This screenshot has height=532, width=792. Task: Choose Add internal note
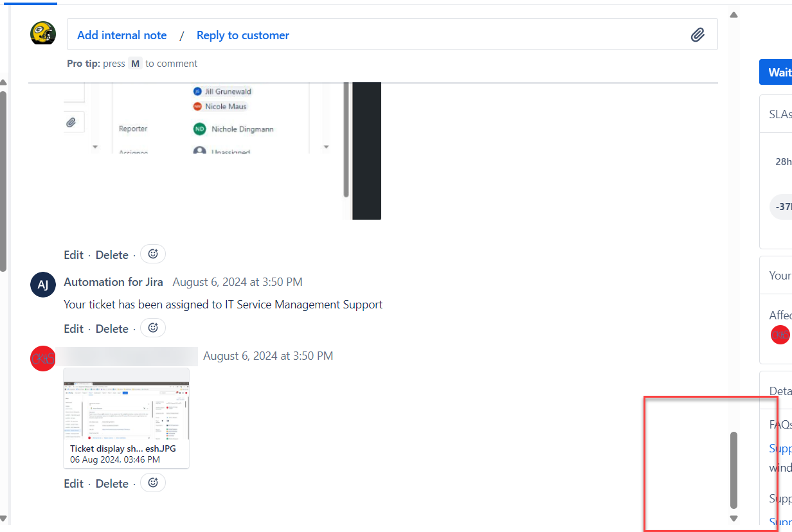tap(122, 35)
